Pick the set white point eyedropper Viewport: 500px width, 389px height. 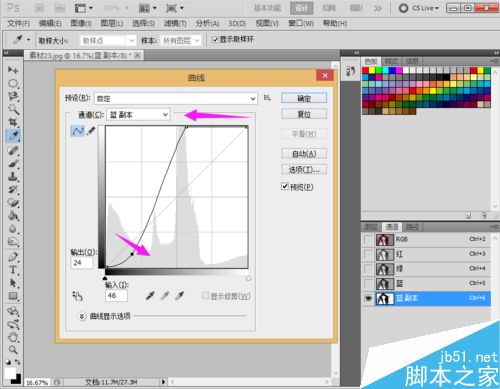coord(180,295)
